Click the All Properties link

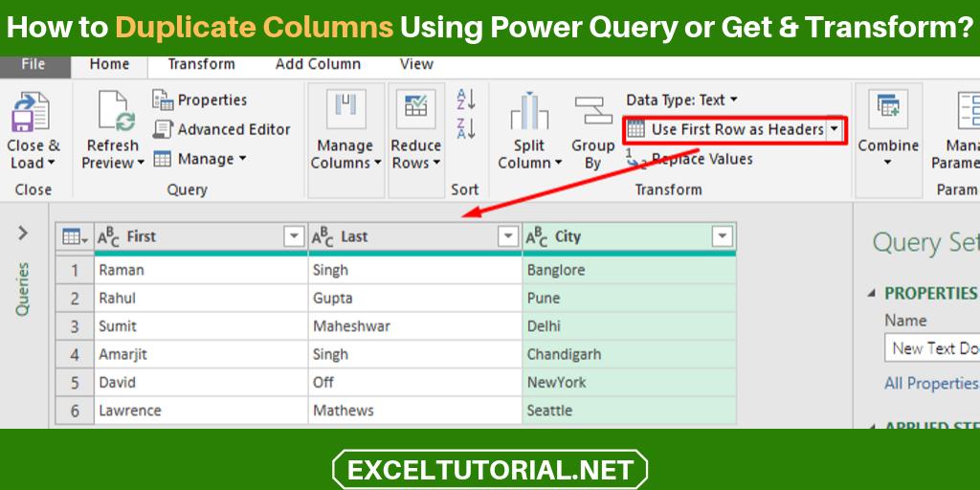pos(931,383)
